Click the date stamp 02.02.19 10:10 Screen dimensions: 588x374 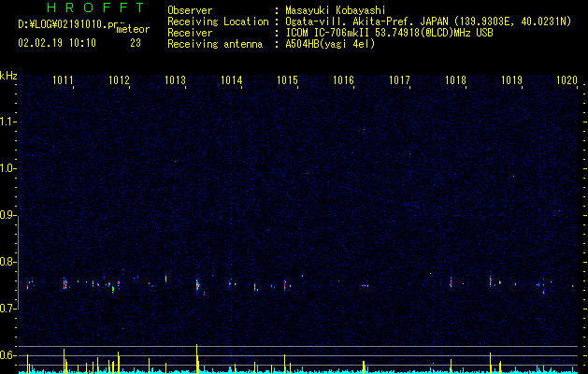pyautogui.click(x=57, y=43)
